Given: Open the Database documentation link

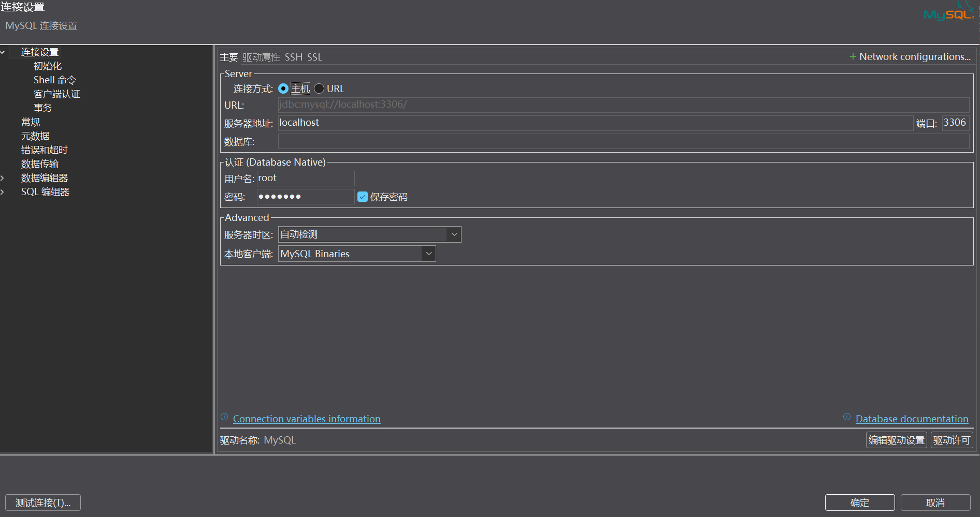Looking at the screenshot, I should tap(912, 419).
